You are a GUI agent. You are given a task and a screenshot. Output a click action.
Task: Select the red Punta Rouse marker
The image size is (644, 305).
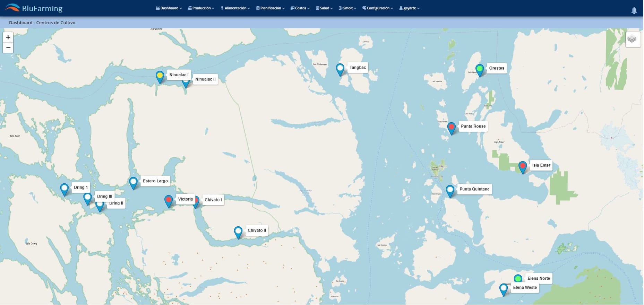[451, 128]
